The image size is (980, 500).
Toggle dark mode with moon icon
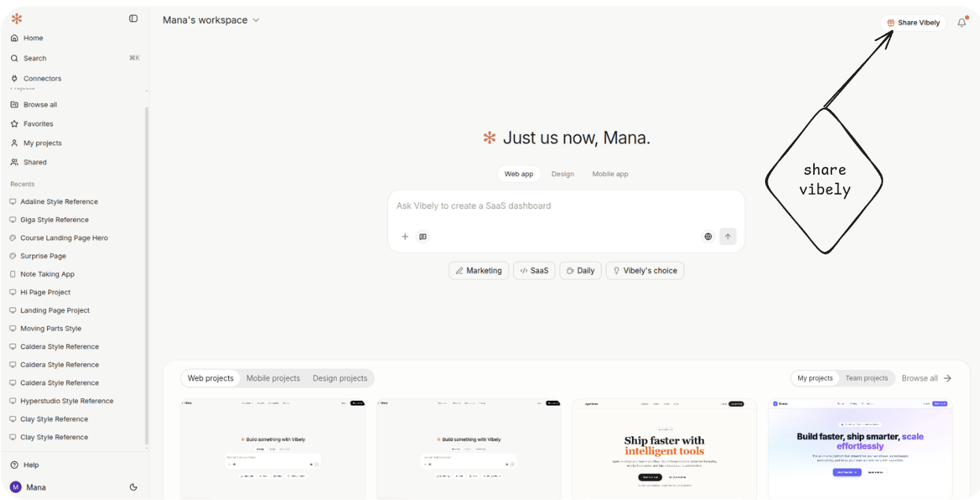pos(133,487)
